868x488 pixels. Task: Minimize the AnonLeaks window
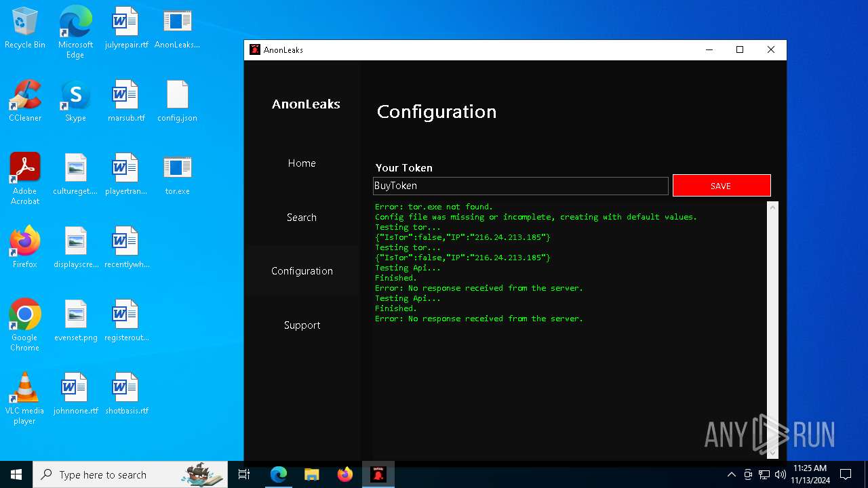click(709, 49)
